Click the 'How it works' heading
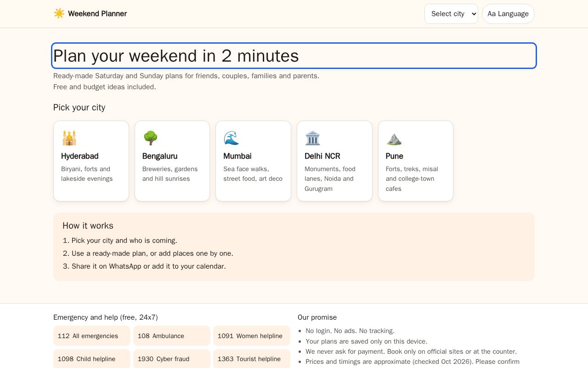Image resolution: width=588 pixels, height=368 pixels. [88, 226]
